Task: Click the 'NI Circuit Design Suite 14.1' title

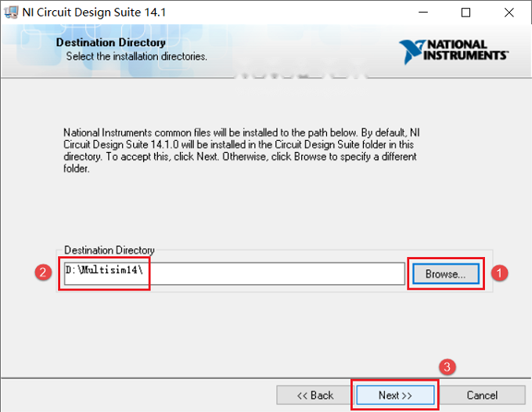Action: tap(94, 13)
